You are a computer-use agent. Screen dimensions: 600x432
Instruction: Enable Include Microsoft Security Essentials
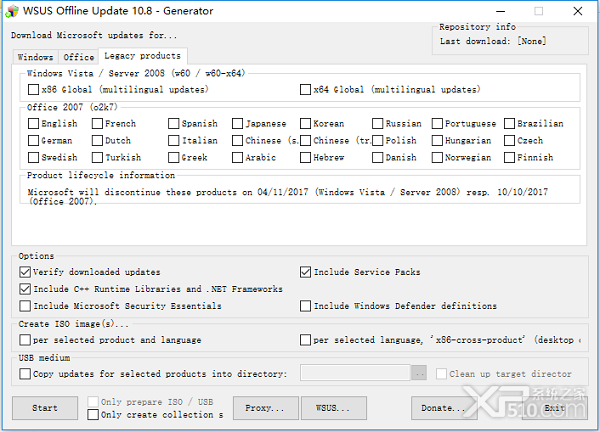(25, 306)
